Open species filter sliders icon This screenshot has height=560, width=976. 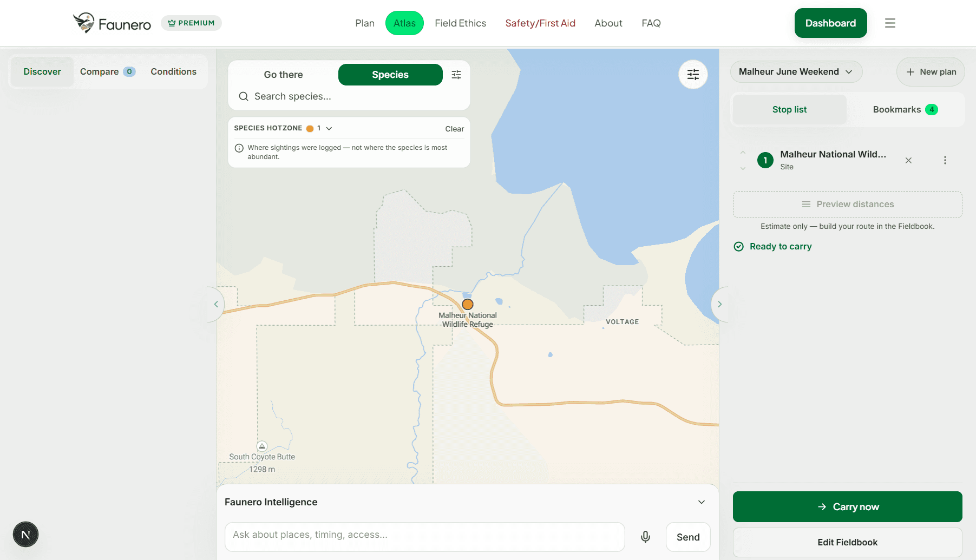click(456, 75)
